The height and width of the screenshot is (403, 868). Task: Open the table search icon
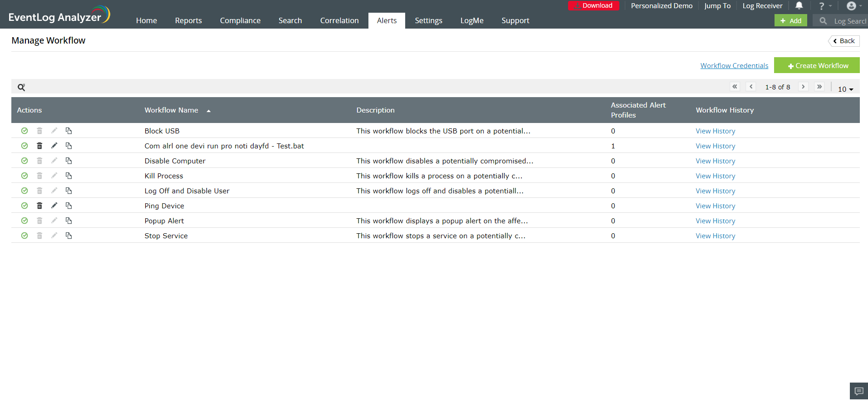[x=21, y=87]
